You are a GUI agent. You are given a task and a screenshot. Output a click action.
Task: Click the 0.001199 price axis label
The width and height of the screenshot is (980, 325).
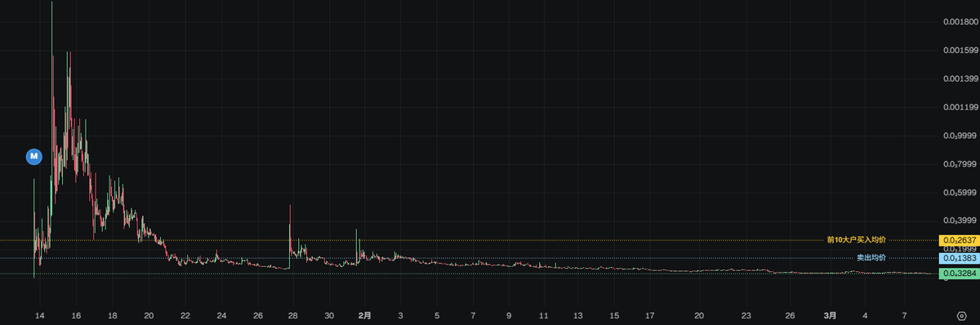961,107
